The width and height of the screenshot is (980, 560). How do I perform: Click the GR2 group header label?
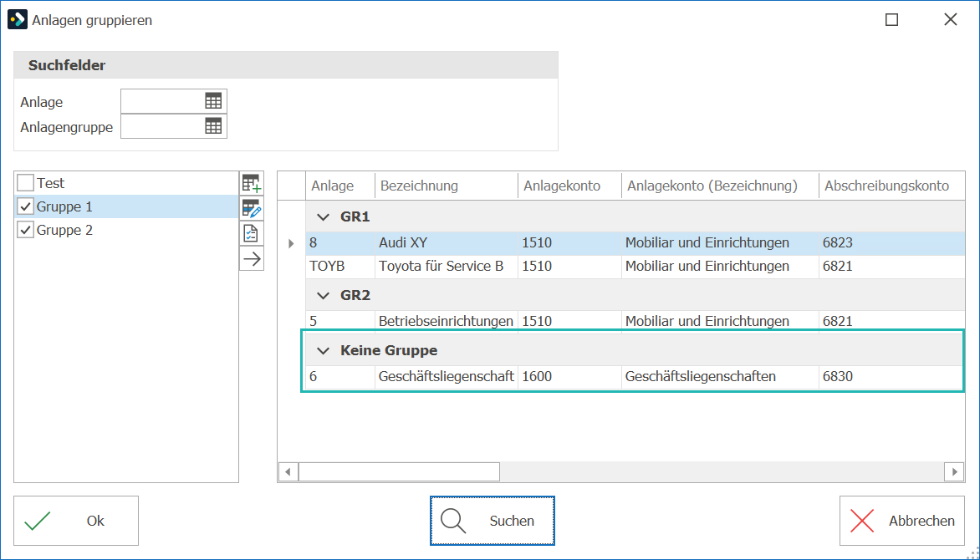tap(355, 296)
